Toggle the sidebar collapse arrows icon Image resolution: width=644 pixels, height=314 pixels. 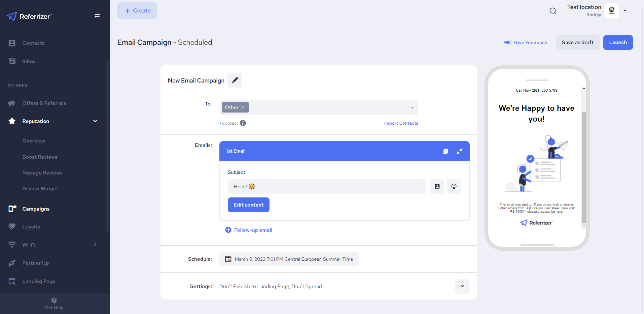(97, 15)
